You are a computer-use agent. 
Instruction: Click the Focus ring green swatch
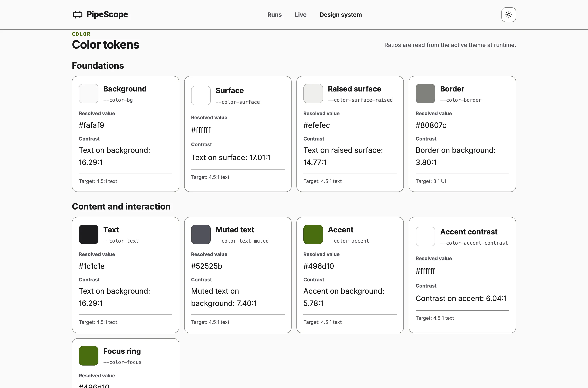pos(89,356)
